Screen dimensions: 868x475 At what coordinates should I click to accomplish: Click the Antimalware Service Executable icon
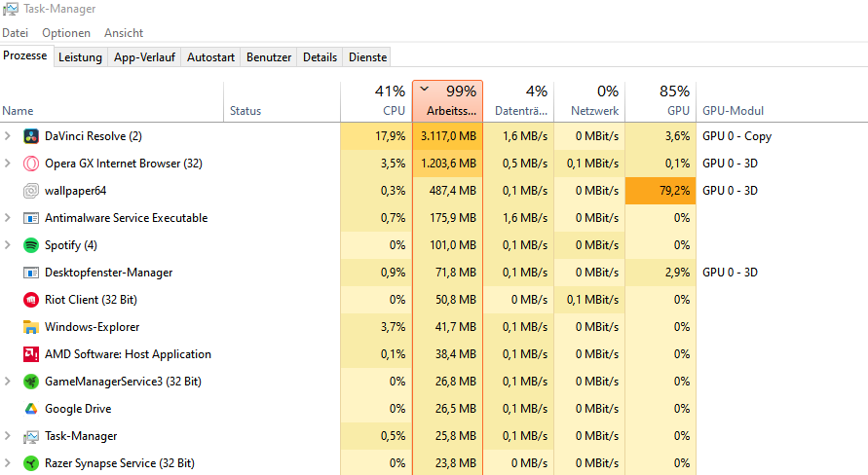(x=31, y=218)
